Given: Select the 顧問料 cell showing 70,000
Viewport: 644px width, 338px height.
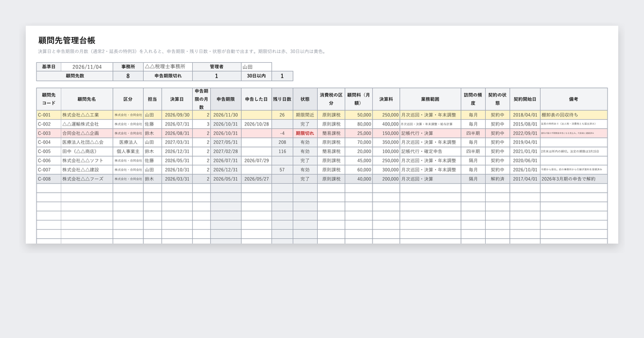Looking at the screenshot, I should [x=359, y=142].
